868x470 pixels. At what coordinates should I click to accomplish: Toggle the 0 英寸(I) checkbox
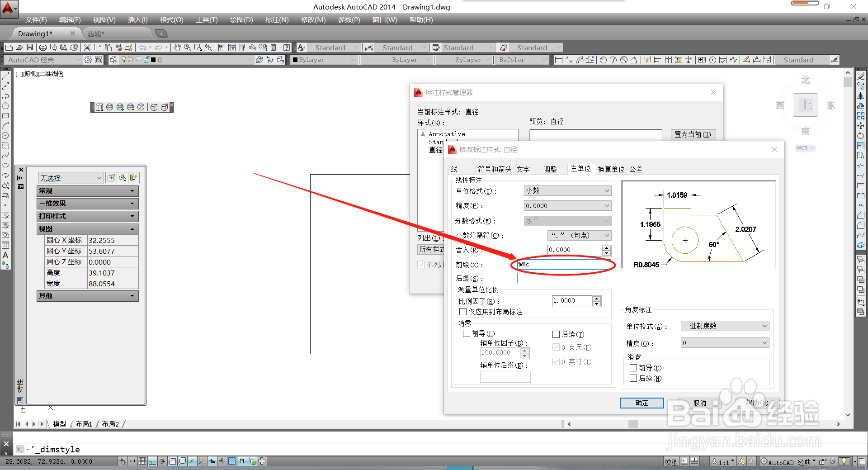pyautogui.click(x=556, y=361)
